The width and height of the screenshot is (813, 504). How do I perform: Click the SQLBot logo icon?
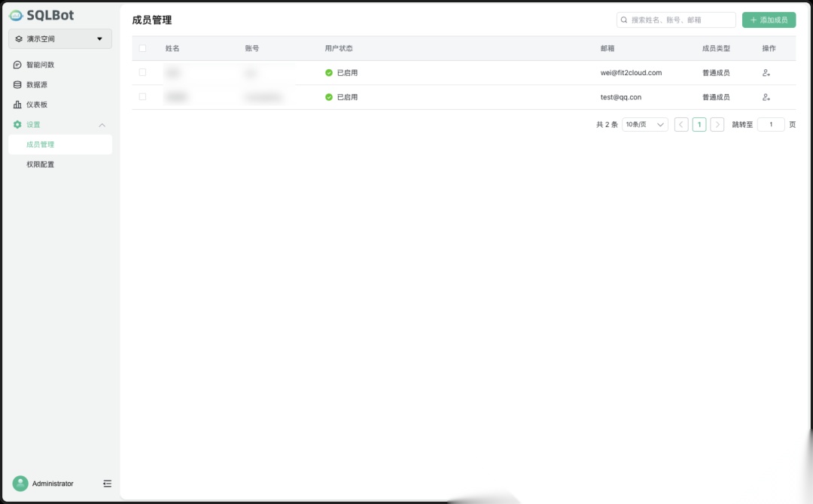point(17,14)
